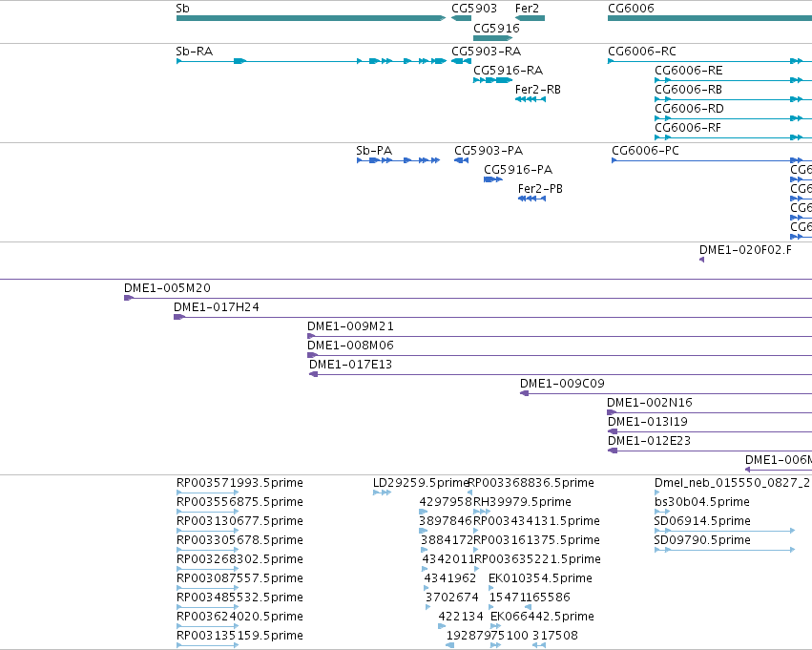Click the 3897846 feature label
This screenshot has height=650, width=812.
click(446, 521)
